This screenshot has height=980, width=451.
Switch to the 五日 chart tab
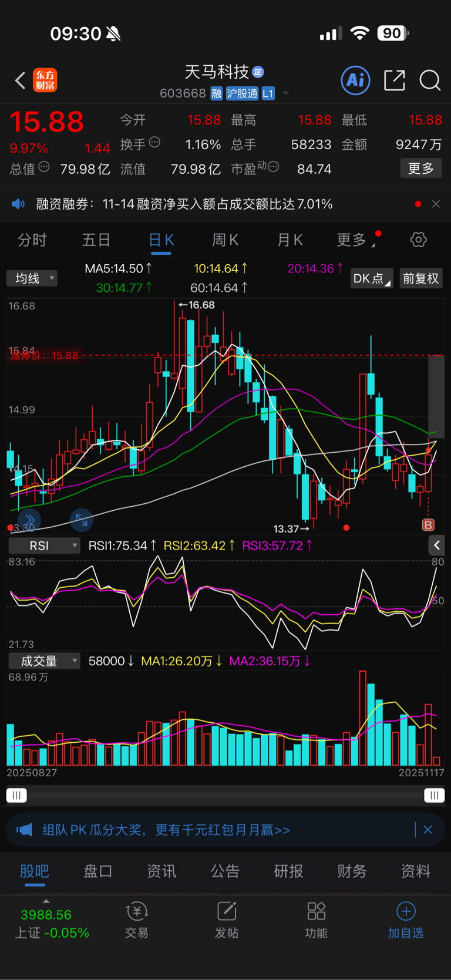click(96, 240)
